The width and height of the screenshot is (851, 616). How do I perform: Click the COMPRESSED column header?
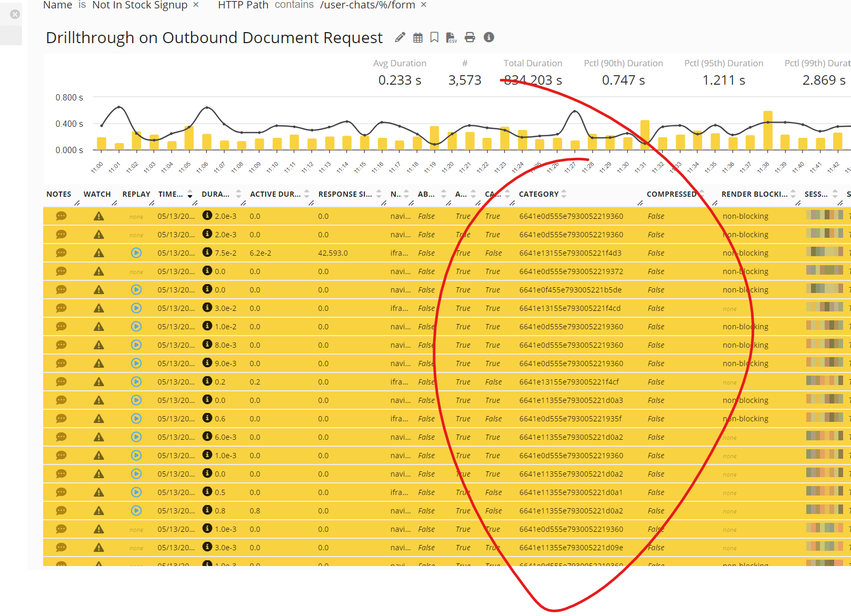pyautogui.click(x=672, y=194)
